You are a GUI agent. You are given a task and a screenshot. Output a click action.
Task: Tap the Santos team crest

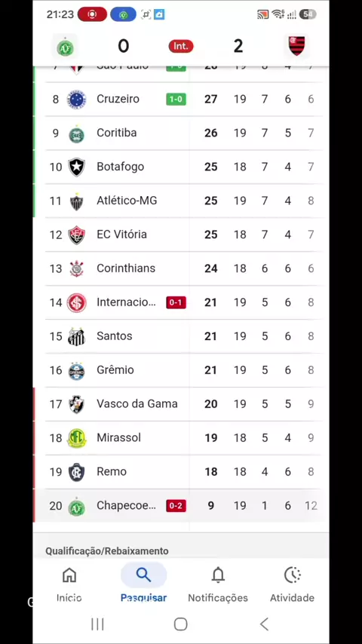pos(76,336)
